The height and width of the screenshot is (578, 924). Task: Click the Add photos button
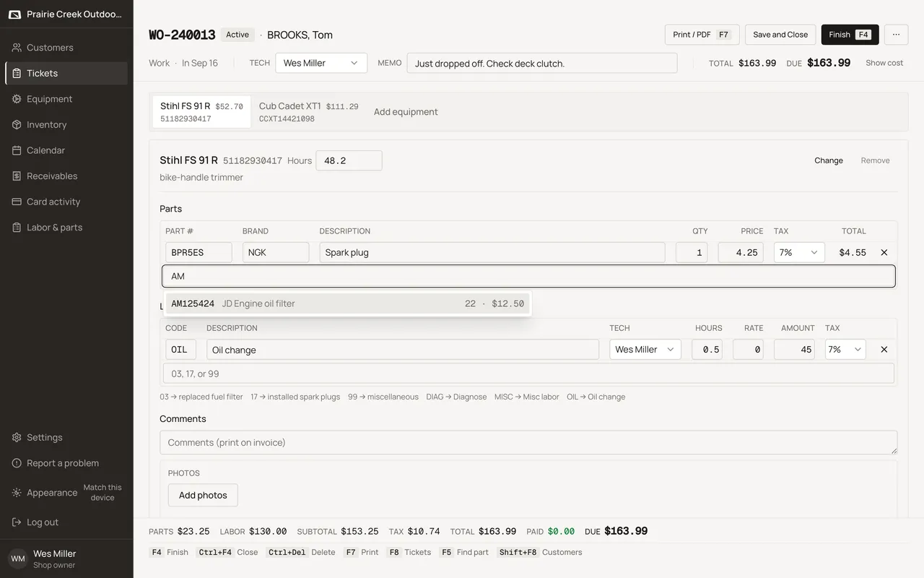[x=203, y=495]
